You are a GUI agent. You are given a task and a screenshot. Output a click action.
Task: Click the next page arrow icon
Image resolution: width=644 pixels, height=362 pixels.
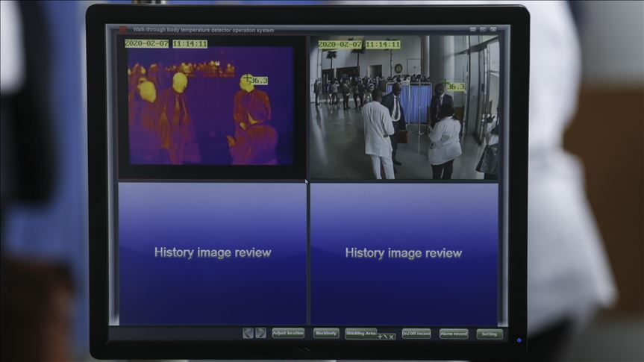click(x=260, y=333)
